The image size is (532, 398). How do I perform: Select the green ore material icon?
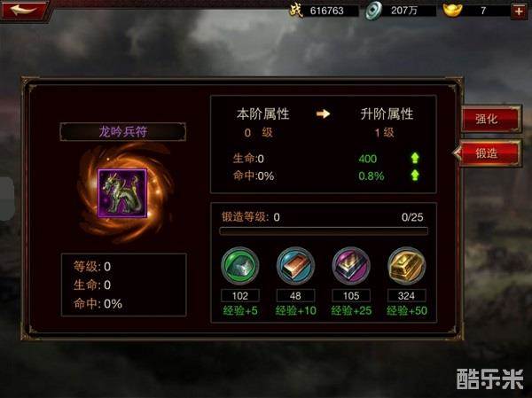[x=240, y=266]
